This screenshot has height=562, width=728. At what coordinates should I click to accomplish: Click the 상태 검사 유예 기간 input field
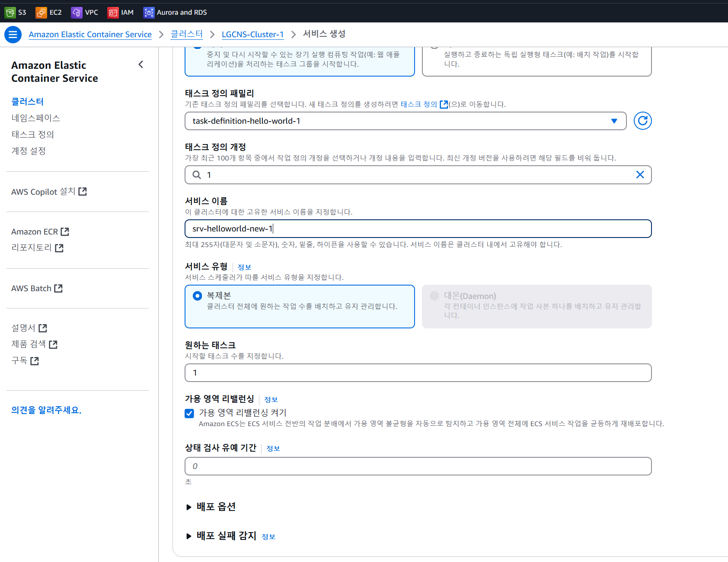pyautogui.click(x=418, y=466)
